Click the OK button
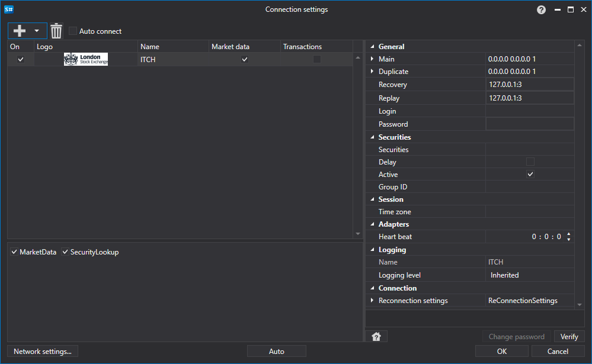 pyautogui.click(x=502, y=351)
